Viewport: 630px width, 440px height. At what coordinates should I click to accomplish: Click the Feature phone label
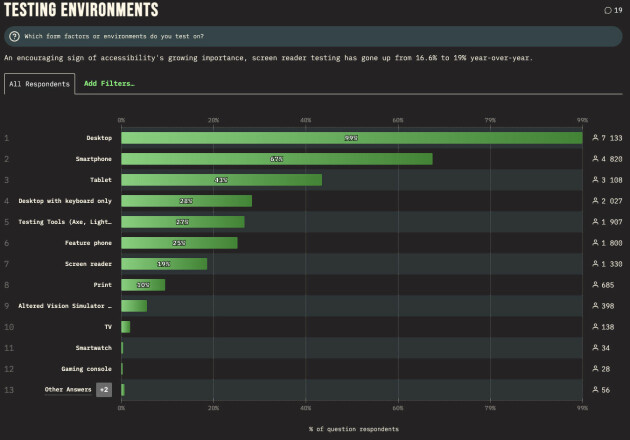(x=88, y=243)
